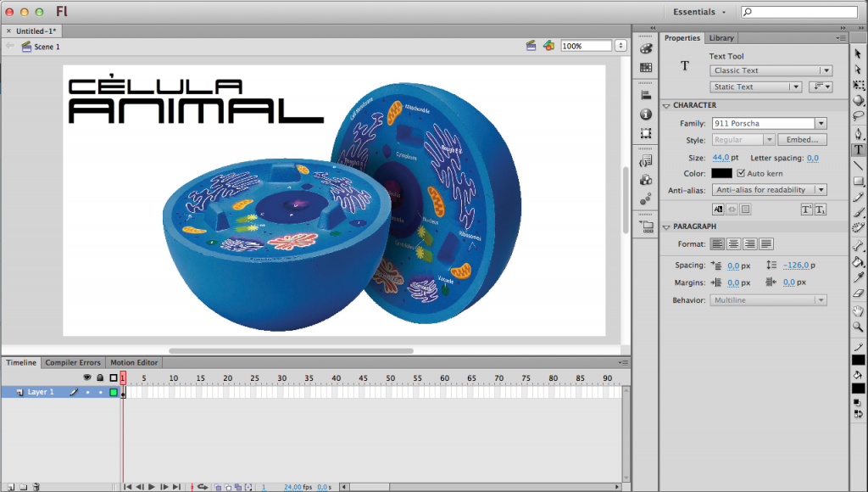Viewport: 868px width, 492px height.
Task: Open the Essentials workspace menu
Action: click(699, 12)
